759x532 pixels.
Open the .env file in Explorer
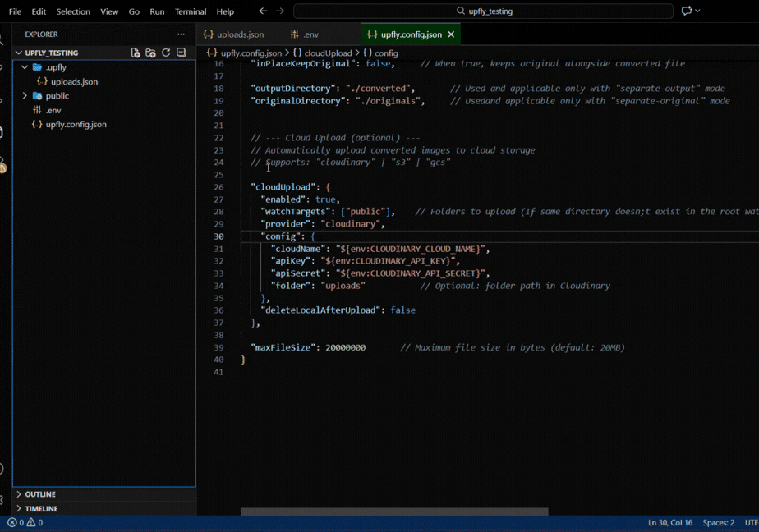(51, 110)
